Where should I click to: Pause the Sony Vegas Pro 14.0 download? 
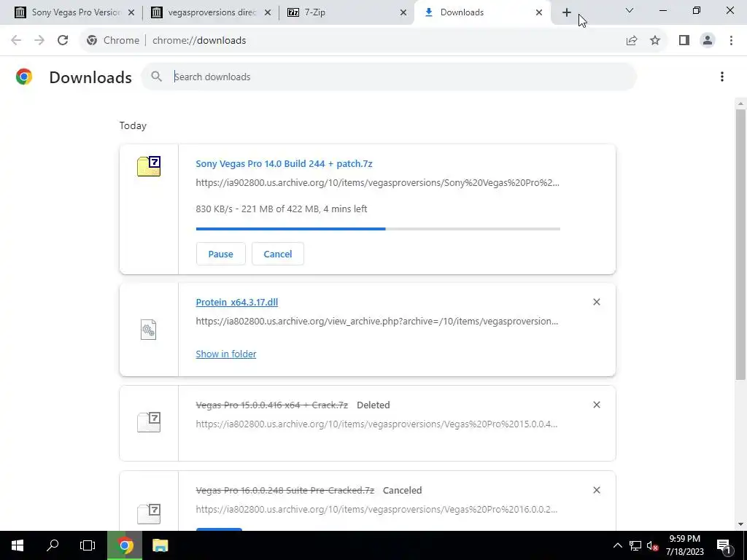[220, 254]
